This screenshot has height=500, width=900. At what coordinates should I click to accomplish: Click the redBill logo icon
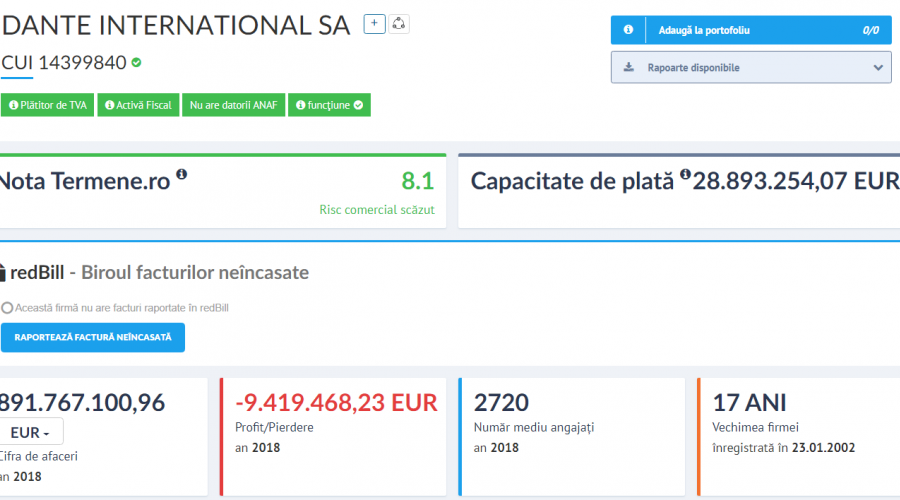coord(2,273)
